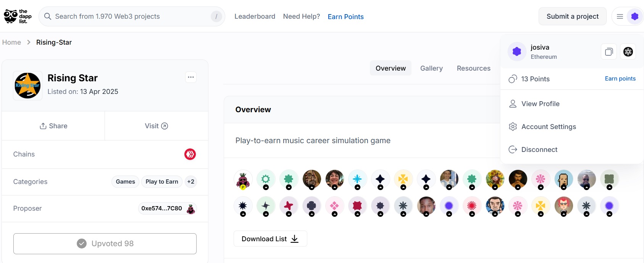Viewport: 644px width, 263px height.
Task: Click the purple user avatar in header
Action: [635, 16]
